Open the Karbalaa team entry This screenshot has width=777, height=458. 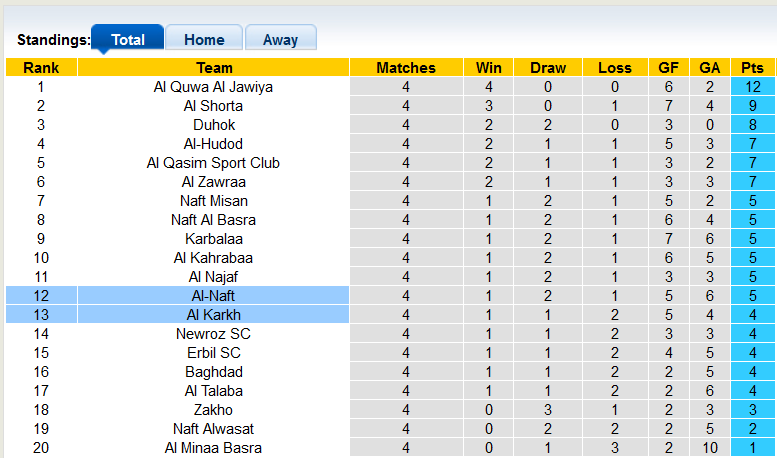click(x=213, y=239)
